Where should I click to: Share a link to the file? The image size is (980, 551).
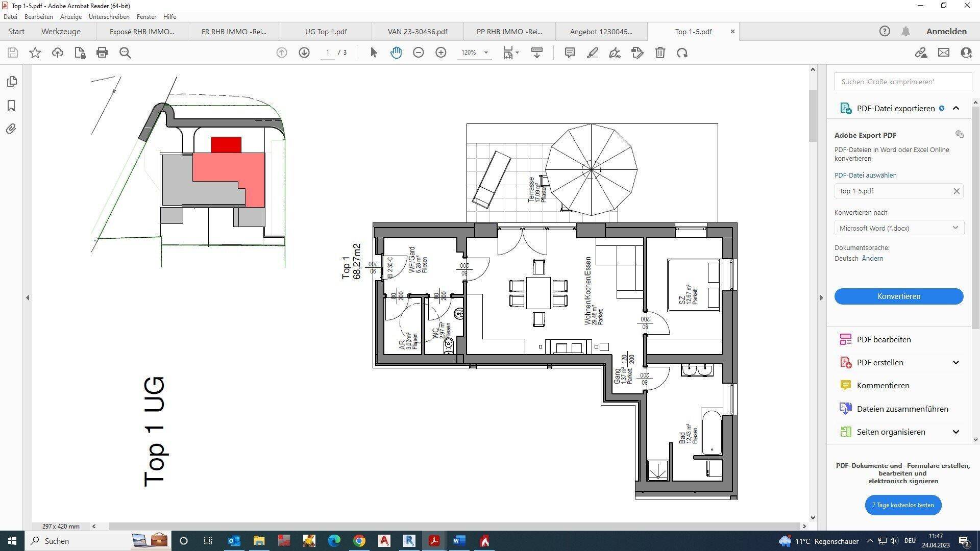click(921, 53)
